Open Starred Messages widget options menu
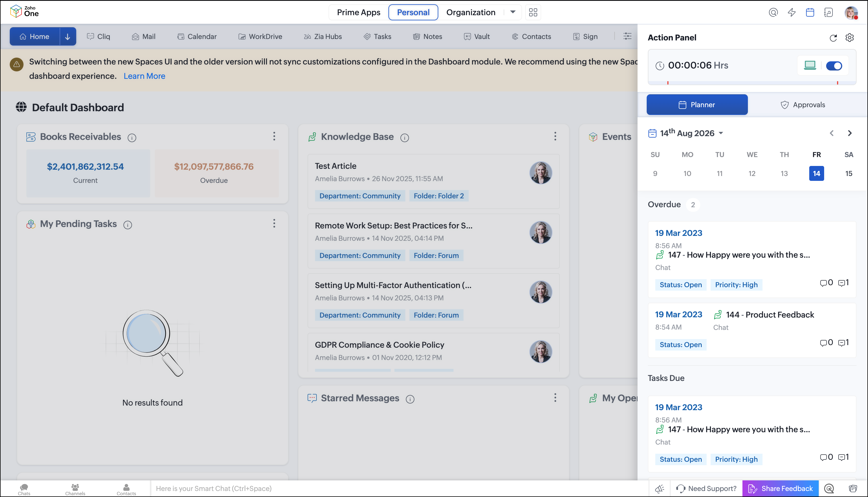This screenshot has width=868, height=497. point(555,398)
